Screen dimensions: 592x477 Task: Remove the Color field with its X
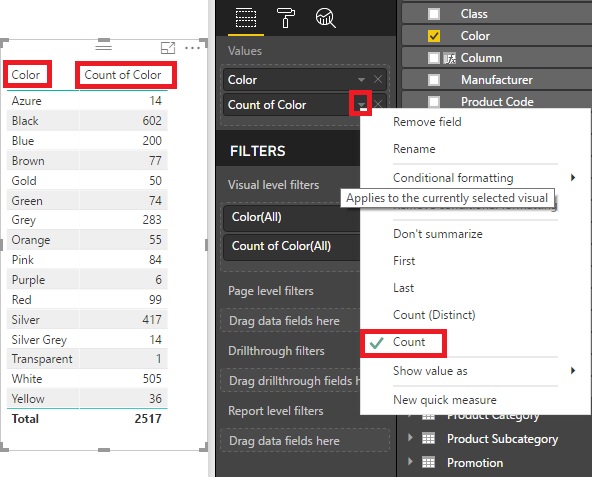378,79
